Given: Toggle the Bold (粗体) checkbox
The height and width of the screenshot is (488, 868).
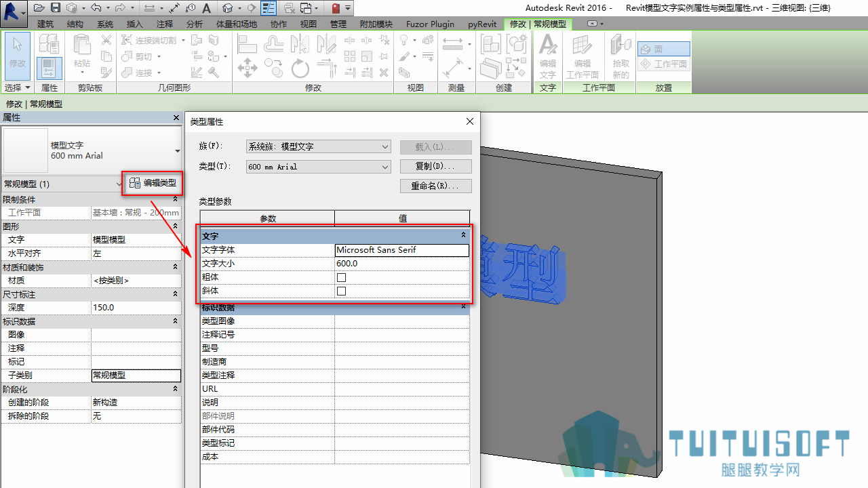Looking at the screenshot, I should tap(342, 277).
